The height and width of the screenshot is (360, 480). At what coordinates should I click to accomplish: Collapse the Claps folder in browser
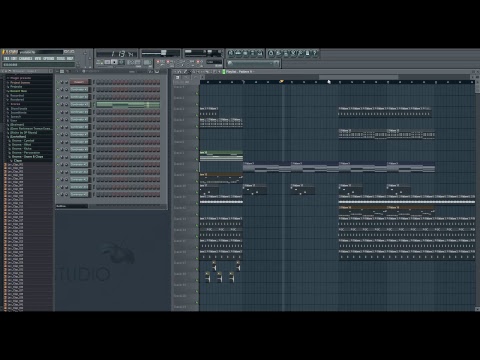[17, 161]
